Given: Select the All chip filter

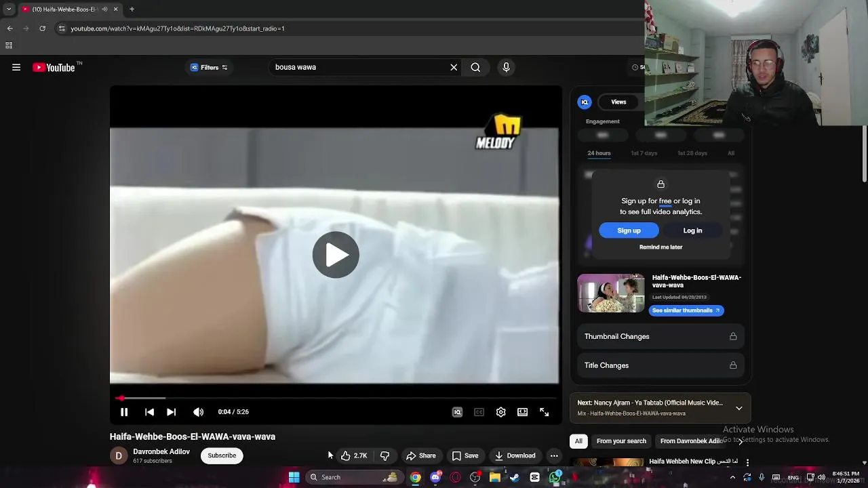Looking at the screenshot, I should coord(578,441).
